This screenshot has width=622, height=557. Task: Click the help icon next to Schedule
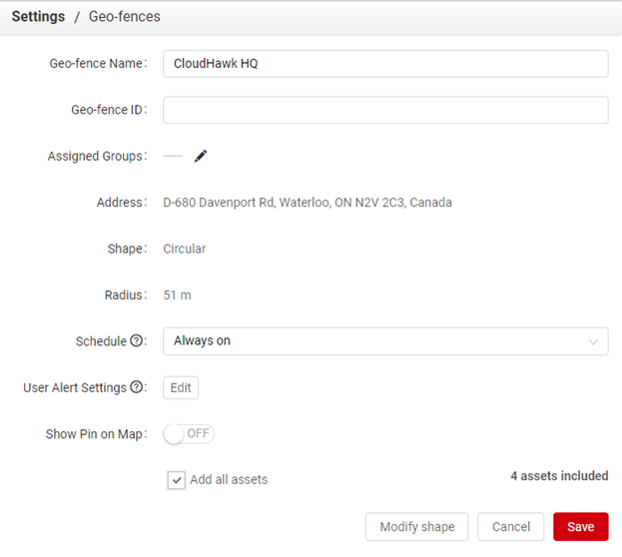click(136, 341)
